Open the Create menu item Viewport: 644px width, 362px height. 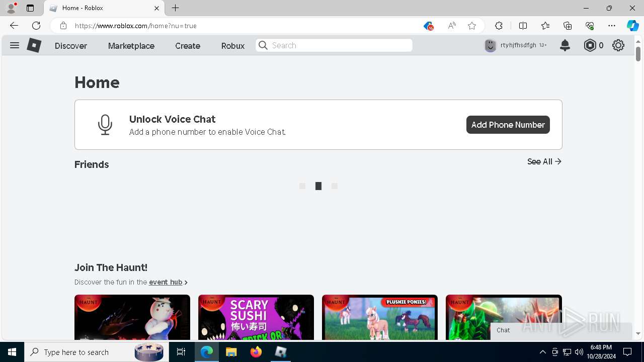[188, 45]
